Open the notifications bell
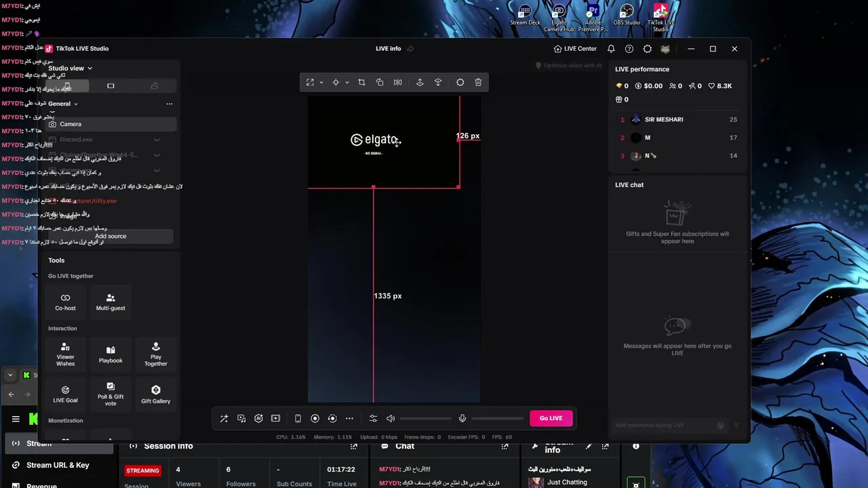The image size is (868, 488). [611, 49]
